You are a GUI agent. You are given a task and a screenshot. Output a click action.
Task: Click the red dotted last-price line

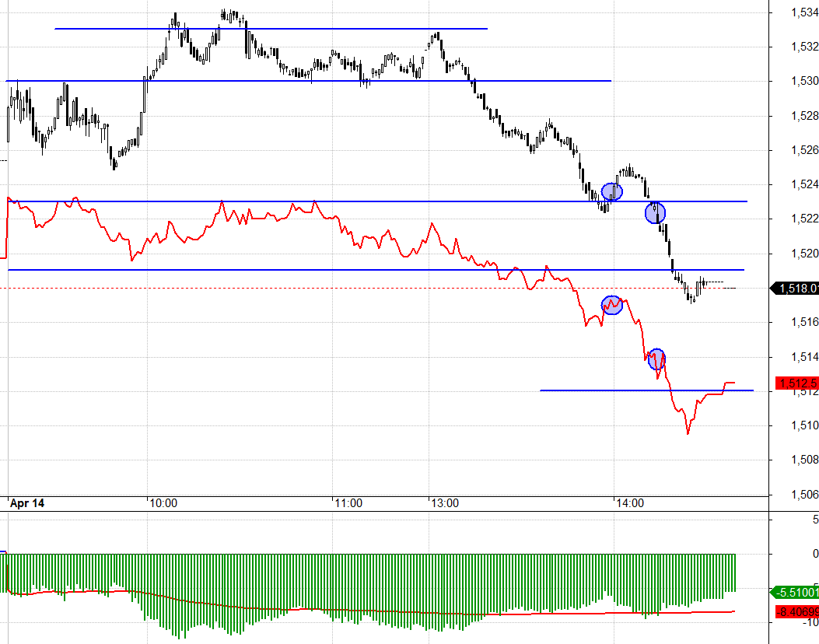(x=311, y=288)
